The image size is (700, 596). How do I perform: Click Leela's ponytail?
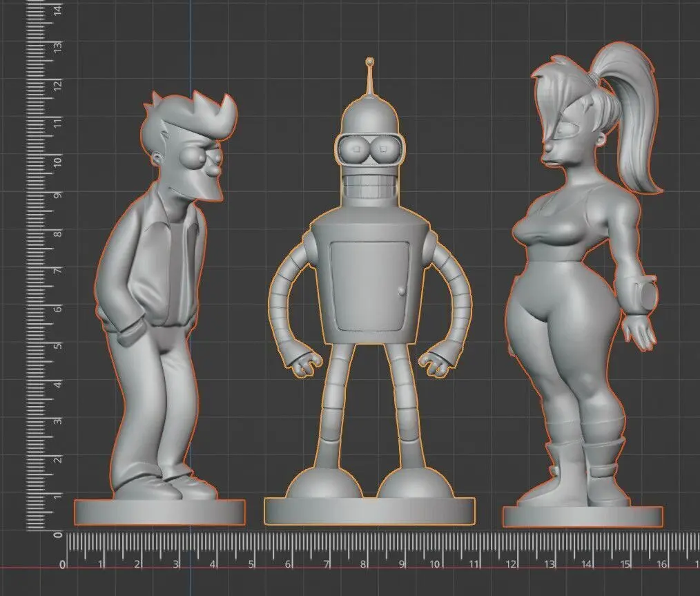(x=630, y=116)
